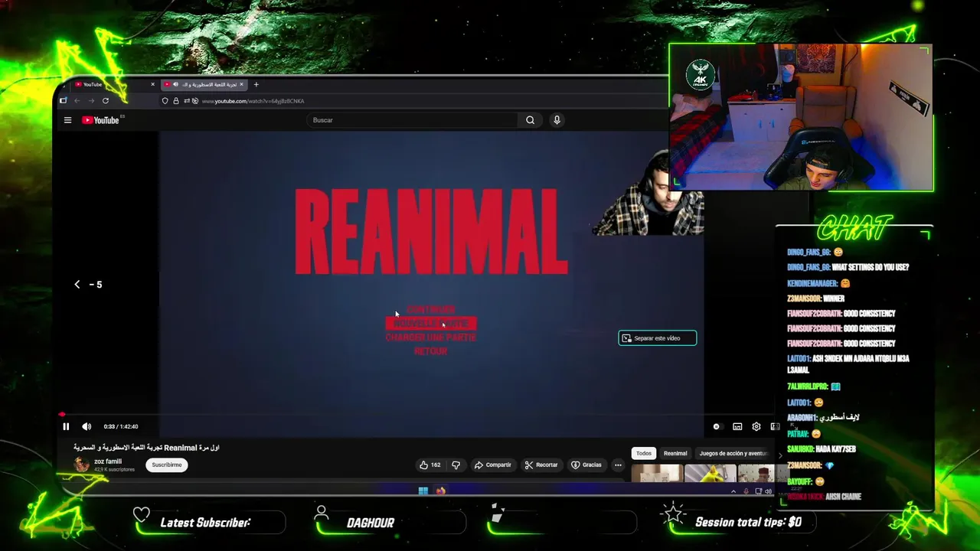This screenshot has width=980, height=551.
Task: Pause the video playback
Action: (66, 426)
